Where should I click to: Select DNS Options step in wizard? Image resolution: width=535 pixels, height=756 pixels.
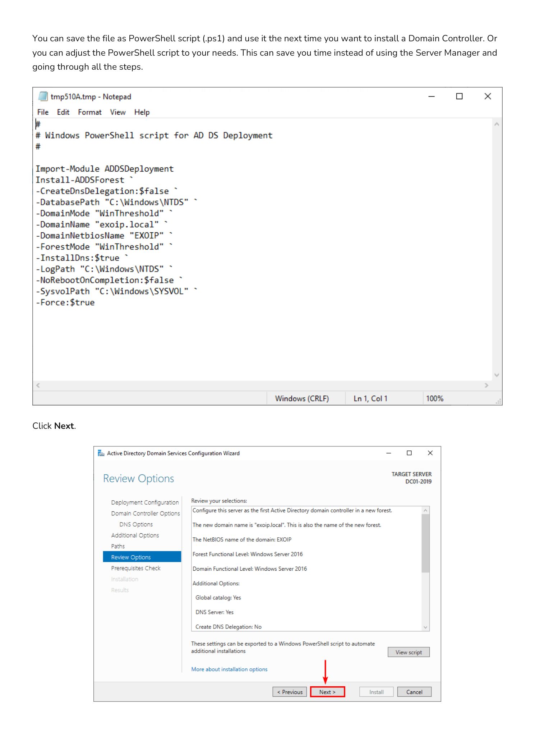coord(136,524)
